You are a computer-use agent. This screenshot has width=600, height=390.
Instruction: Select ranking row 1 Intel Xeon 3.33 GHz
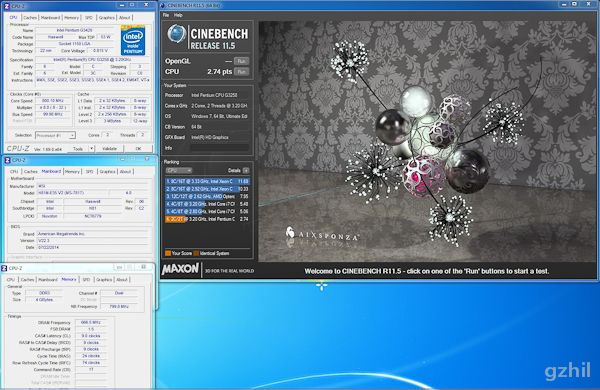click(x=207, y=181)
